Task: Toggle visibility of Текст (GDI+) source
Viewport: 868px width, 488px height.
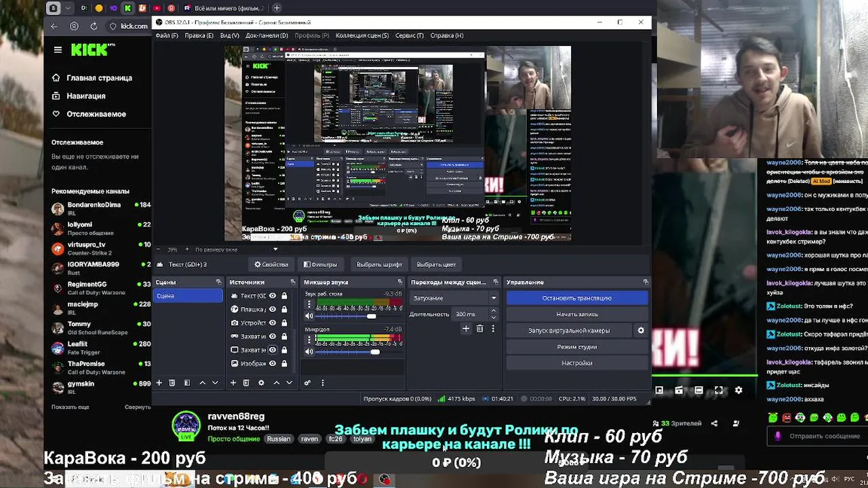Action: [273, 296]
